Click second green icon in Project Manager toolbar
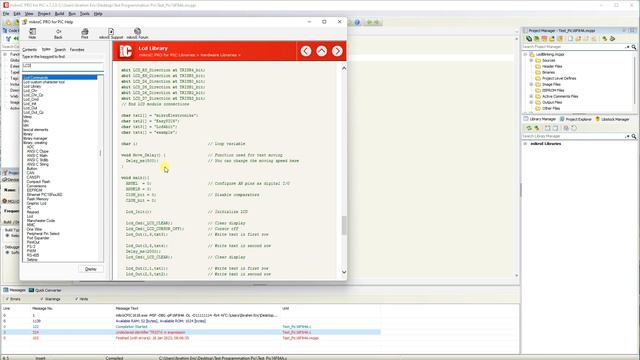This screenshot has height=360, width=640. (x=536, y=39)
